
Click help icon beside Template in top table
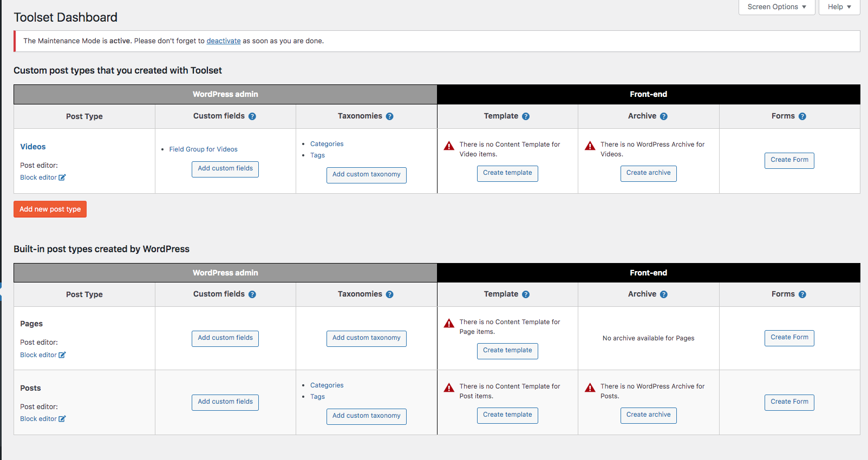pos(526,116)
